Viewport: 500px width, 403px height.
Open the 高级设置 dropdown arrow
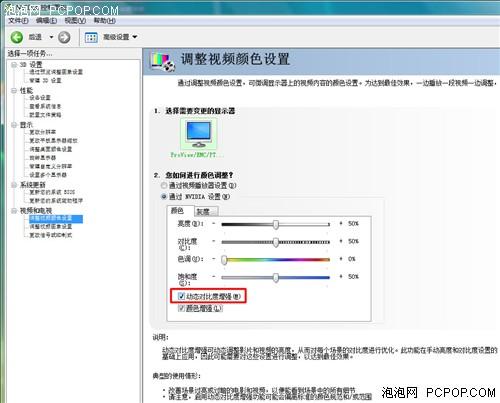click(x=135, y=37)
